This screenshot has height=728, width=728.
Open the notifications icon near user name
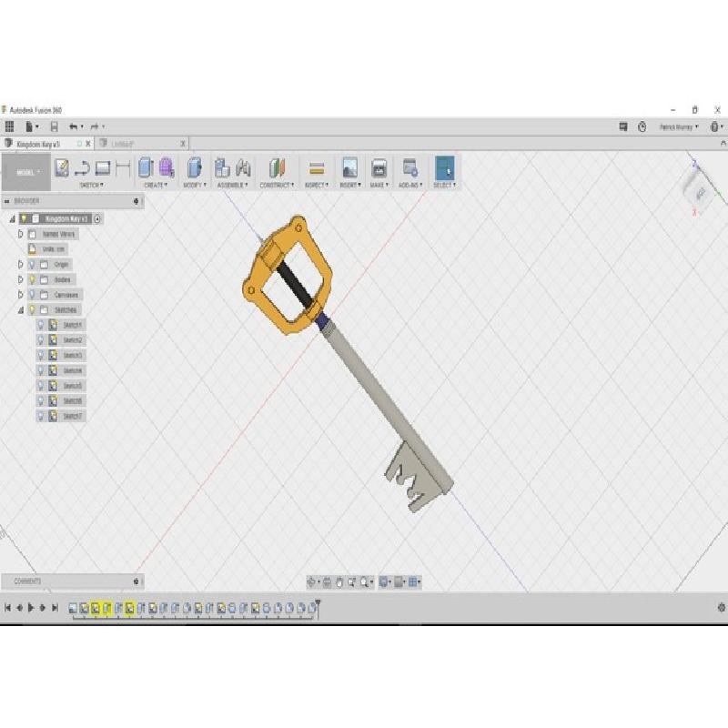pyautogui.click(x=623, y=126)
